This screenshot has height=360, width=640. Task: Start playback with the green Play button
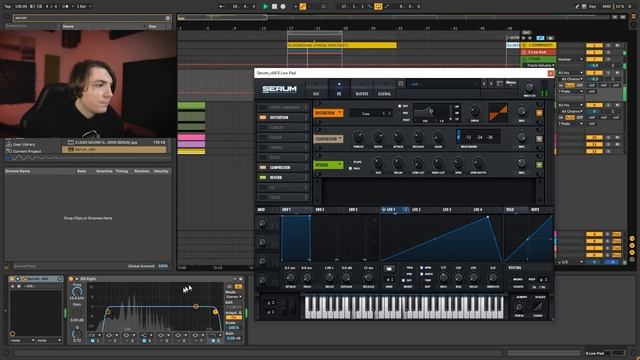[x=265, y=7]
